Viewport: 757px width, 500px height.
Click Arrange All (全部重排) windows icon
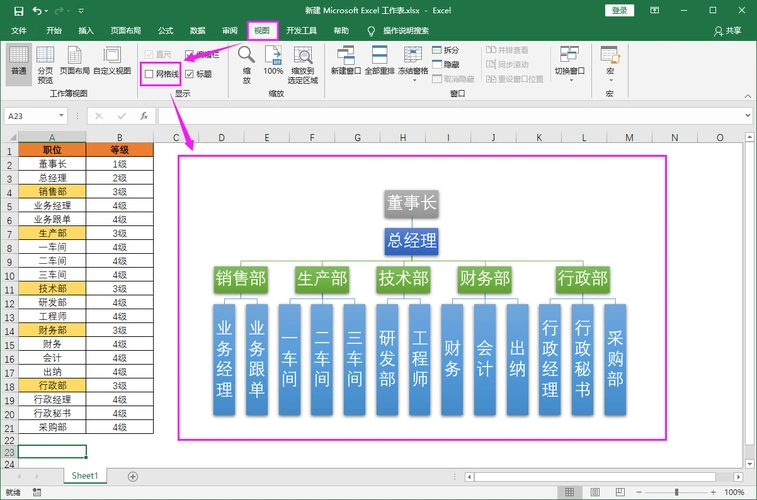(x=379, y=59)
